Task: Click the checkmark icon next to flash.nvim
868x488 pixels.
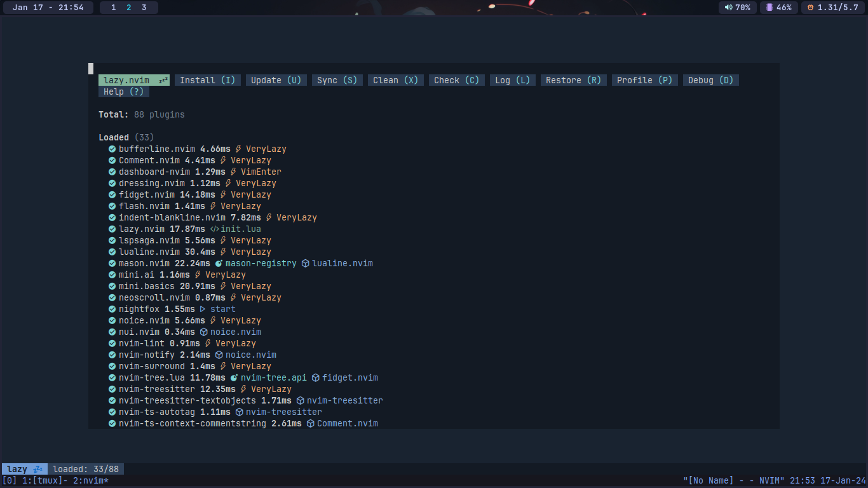Action: 112,206
